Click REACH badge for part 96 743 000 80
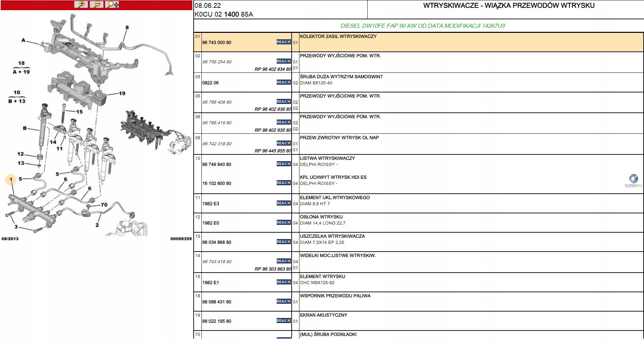Screen dimensions: 644x341 (284, 42)
